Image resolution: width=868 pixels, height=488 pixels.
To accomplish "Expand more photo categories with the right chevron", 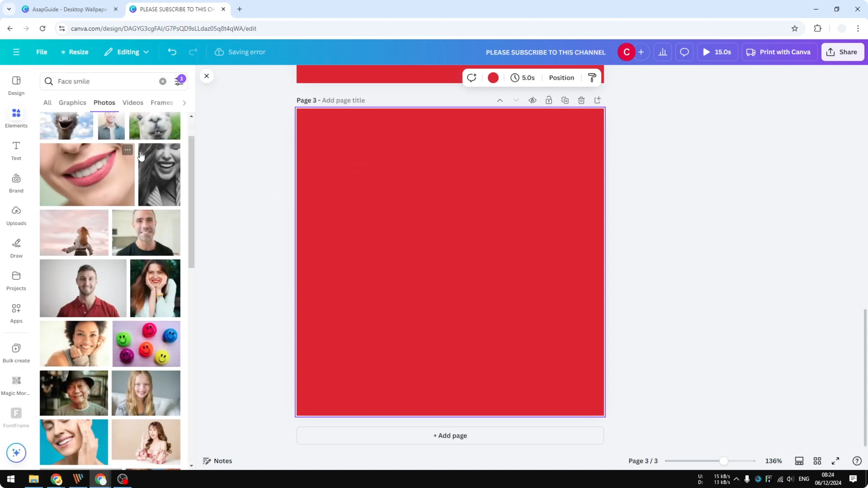I will (184, 103).
